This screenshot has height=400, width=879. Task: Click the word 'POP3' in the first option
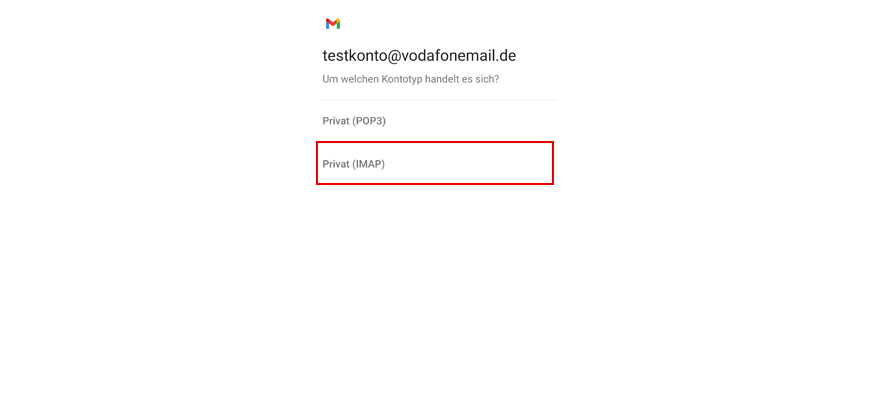point(369,120)
